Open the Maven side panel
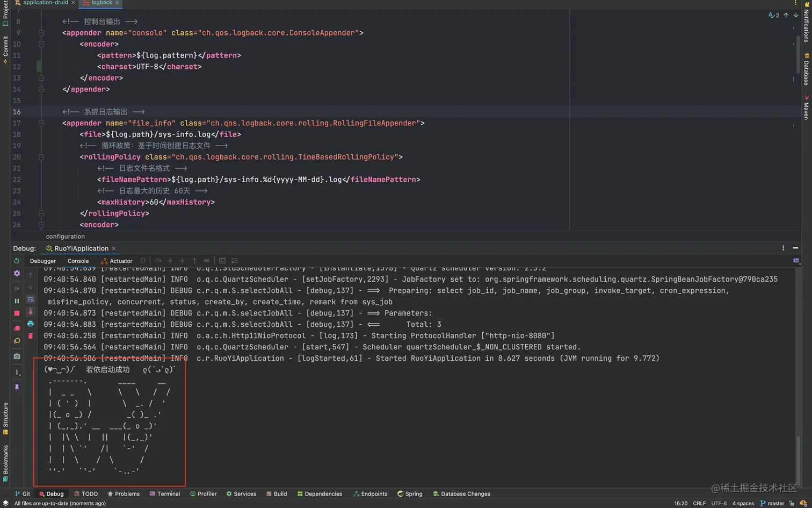Screen dimensions: 812x508 [x=806, y=108]
